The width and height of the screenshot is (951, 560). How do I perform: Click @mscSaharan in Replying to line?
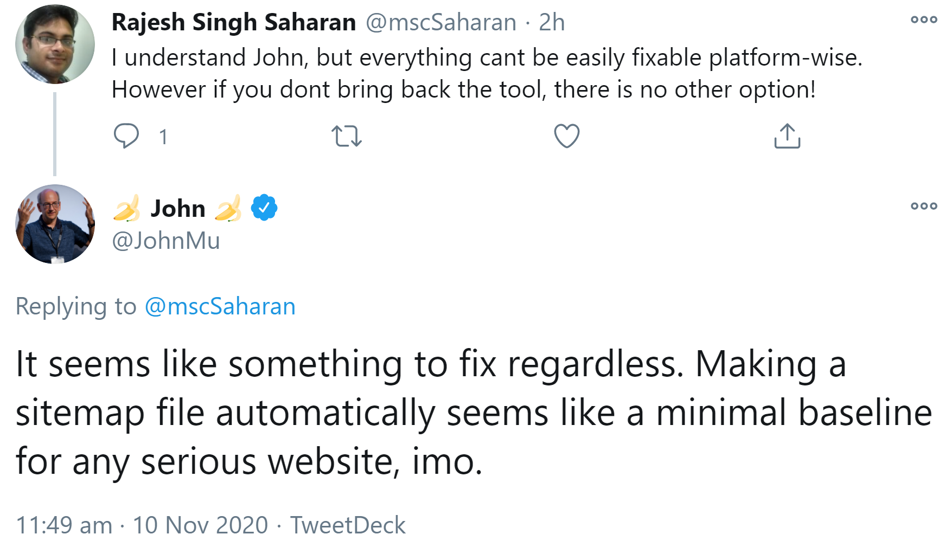[220, 306]
